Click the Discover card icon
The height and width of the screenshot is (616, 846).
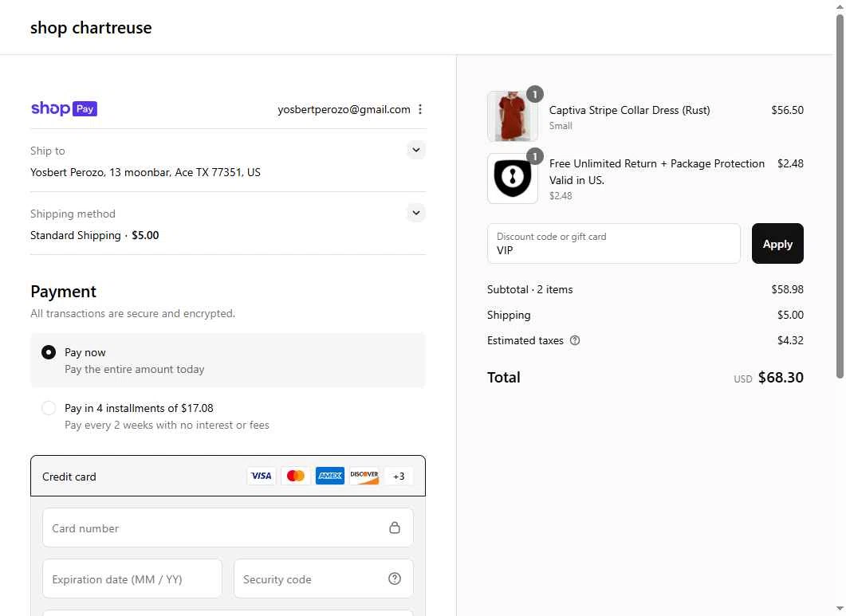point(364,476)
